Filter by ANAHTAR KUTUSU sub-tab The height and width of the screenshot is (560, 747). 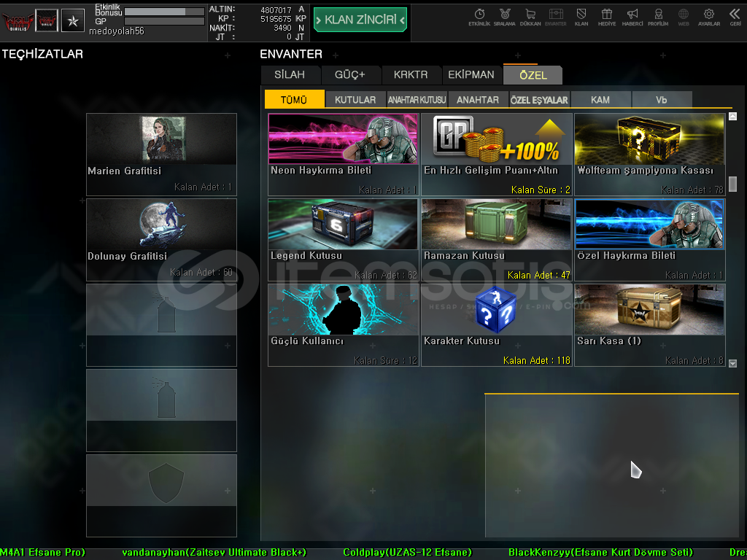point(417,99)
